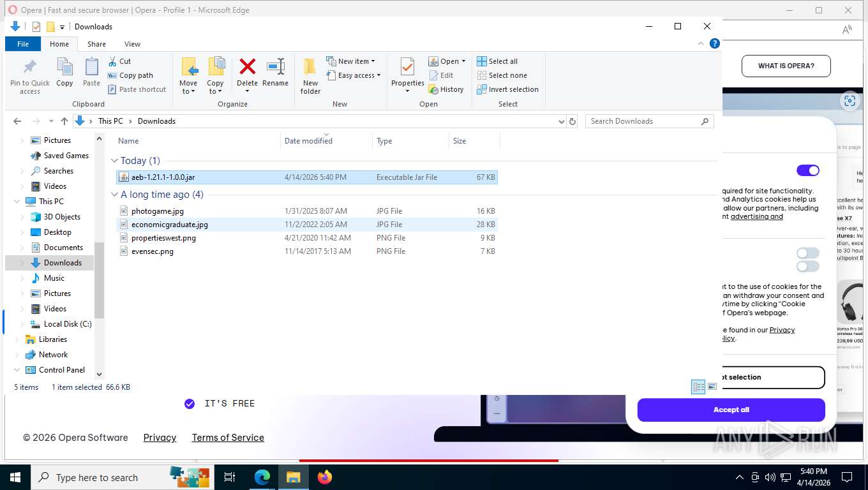Screen dimensions: 868x490
Task: Switch to the View ribbon tab
Action: pyautogui.click(x=132, y=44)
